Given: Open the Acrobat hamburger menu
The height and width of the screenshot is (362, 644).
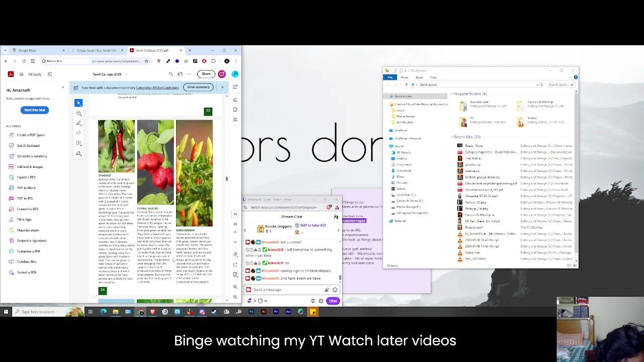Looking at the screenshot, I should (21, 74).
